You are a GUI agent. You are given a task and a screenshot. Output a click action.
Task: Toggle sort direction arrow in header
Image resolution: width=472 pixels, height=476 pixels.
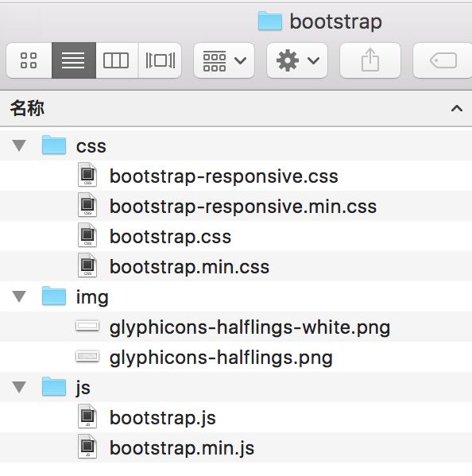(x=457, y=108)
